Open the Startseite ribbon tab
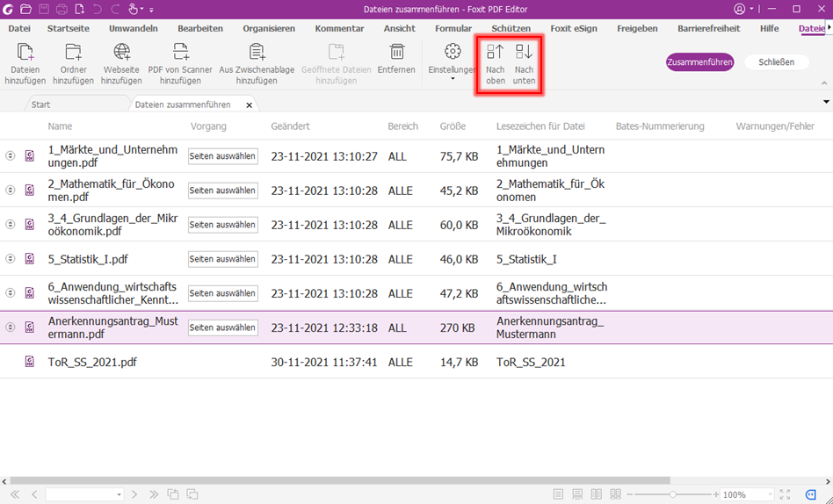833x504 pixels. point(69,29)
